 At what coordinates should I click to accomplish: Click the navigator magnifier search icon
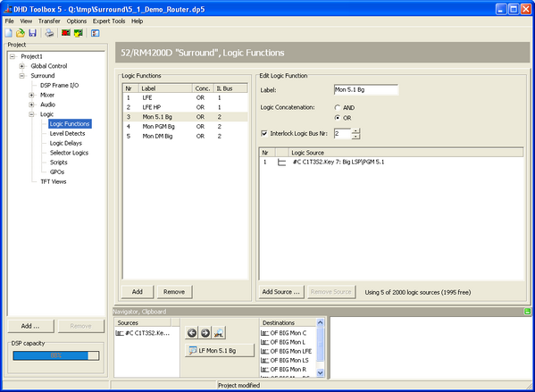219,333
